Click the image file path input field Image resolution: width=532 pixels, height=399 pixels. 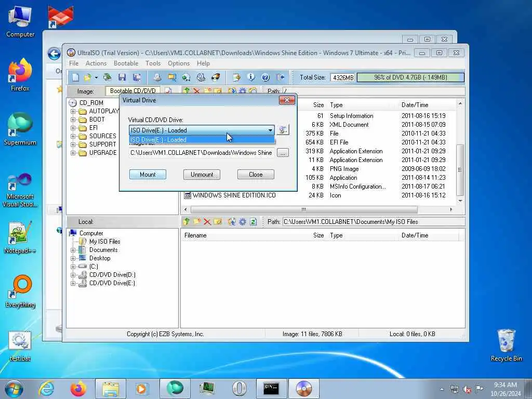coord(202,153)
